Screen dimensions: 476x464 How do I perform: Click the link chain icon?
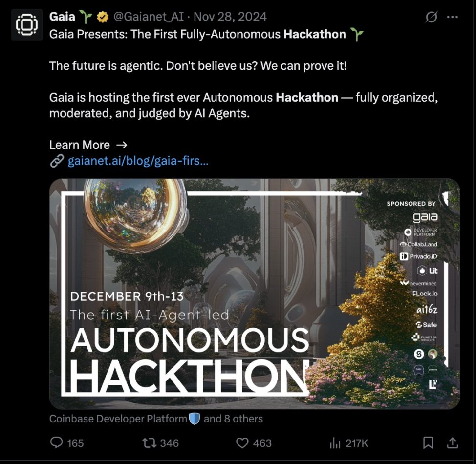pos(57,161)
